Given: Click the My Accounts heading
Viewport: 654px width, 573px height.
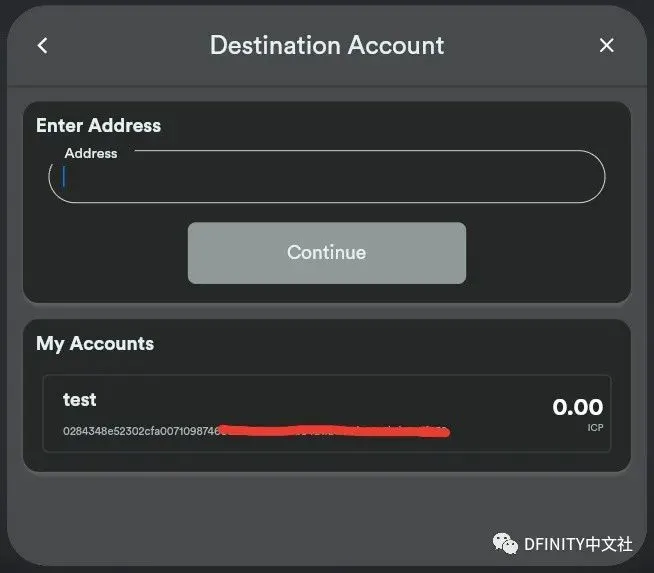Looking at the screenshot, I should (x=95, y=344).
